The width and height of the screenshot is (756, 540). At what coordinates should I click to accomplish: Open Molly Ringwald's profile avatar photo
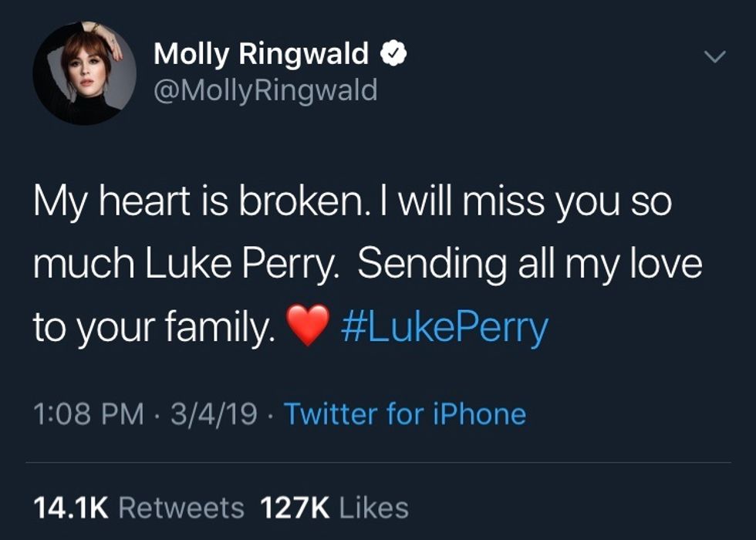point(85,73)
